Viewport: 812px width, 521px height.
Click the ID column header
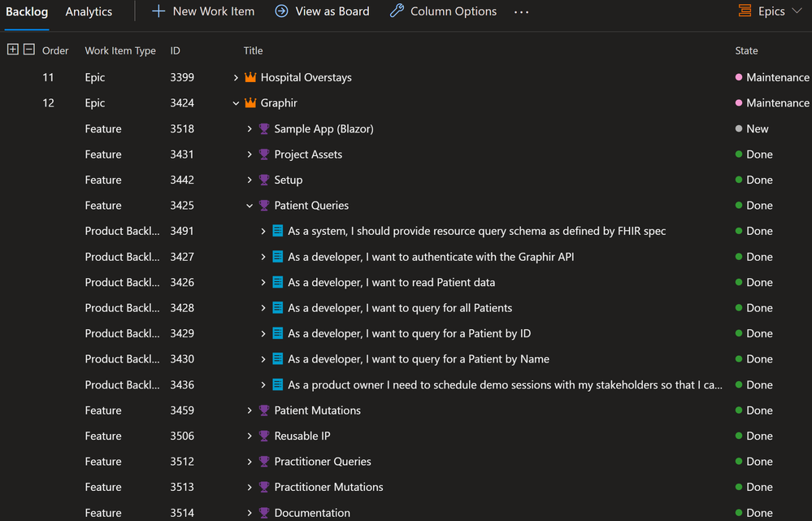pos(175,50)
